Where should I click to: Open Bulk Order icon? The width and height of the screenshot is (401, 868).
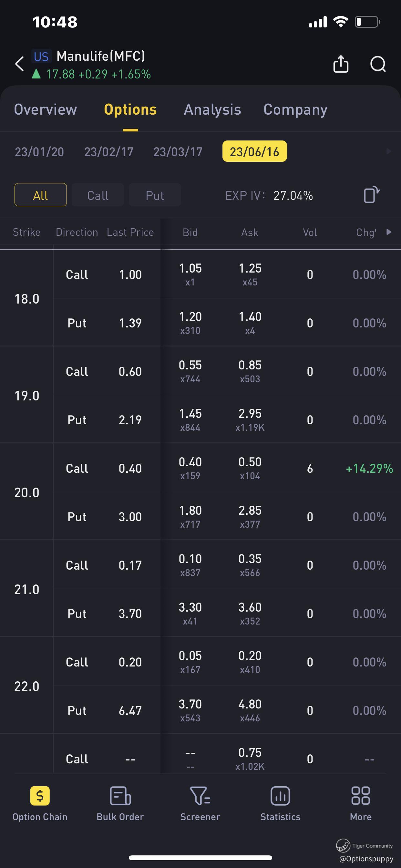coord(120,796)
